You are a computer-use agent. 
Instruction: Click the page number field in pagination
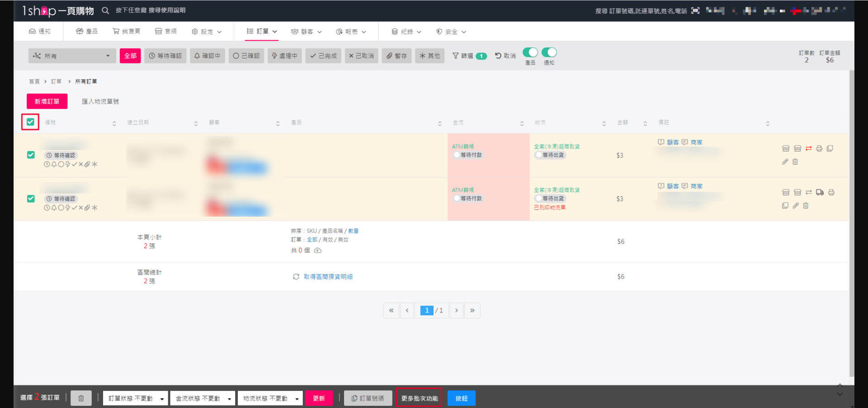pyautogui.click(x=427, y=310)
